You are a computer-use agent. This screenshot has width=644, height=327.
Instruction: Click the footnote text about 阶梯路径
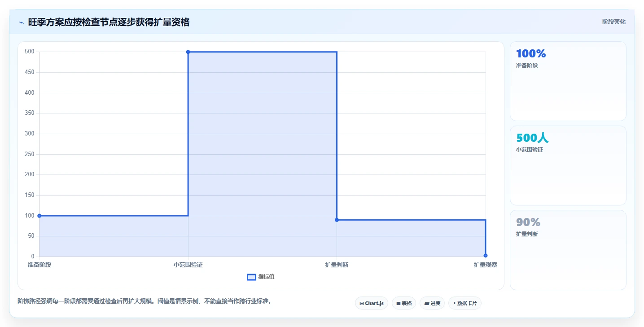(x=145, y=301)
